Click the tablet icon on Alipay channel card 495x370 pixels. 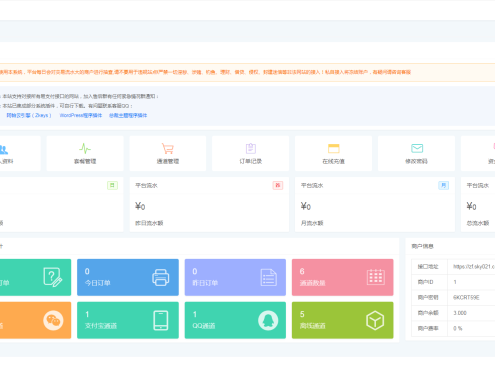coord(161,320)
